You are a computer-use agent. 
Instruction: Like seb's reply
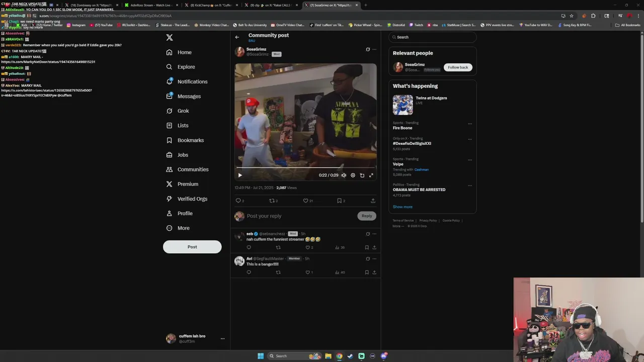[x=308, y=247]
